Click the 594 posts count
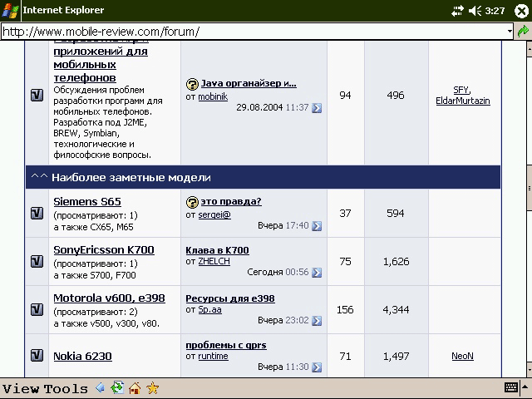532x399 pixels. pos(396,214)
